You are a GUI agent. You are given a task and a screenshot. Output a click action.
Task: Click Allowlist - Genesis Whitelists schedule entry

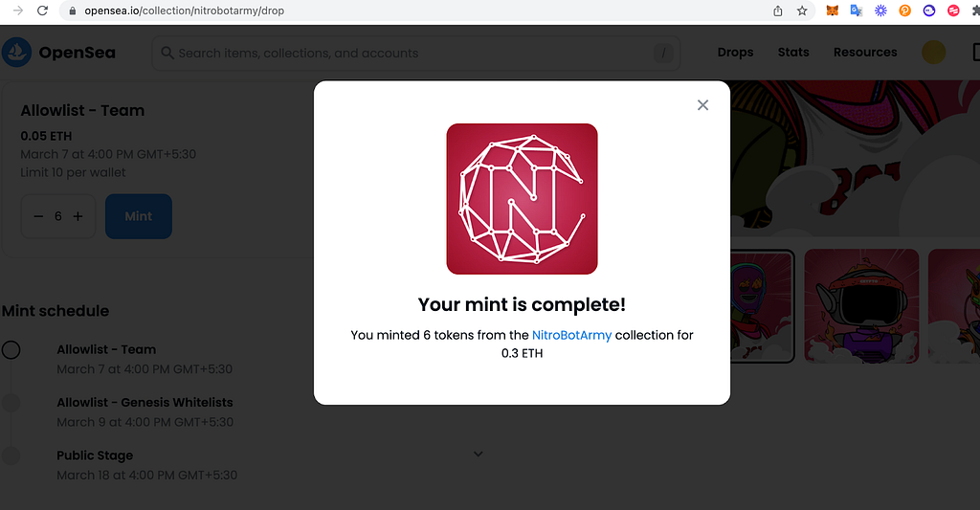tap(145, 403)
